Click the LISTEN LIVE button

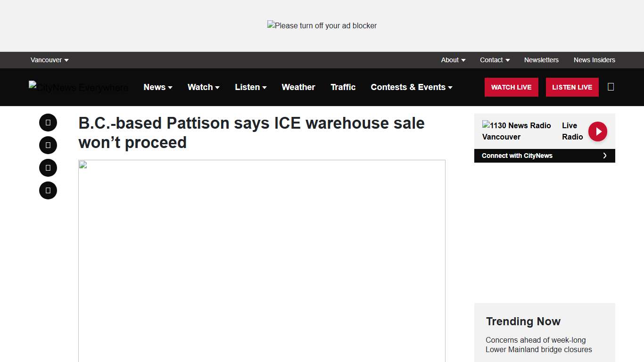coord(572,87)
